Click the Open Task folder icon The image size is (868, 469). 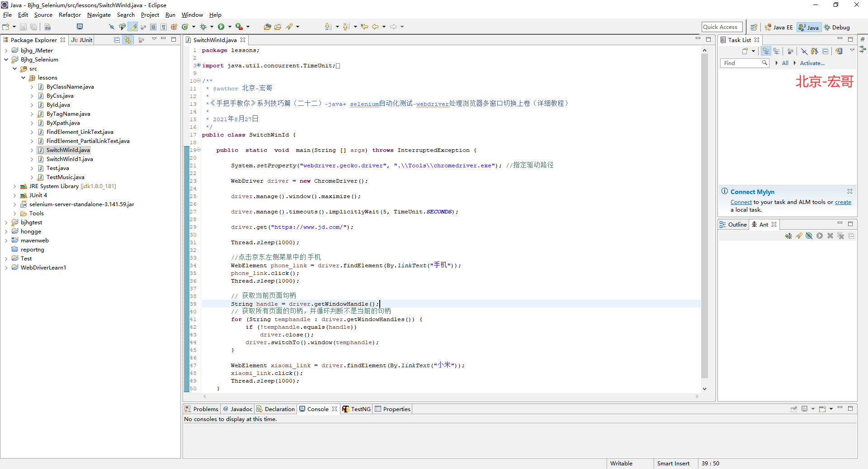[278, 27]
